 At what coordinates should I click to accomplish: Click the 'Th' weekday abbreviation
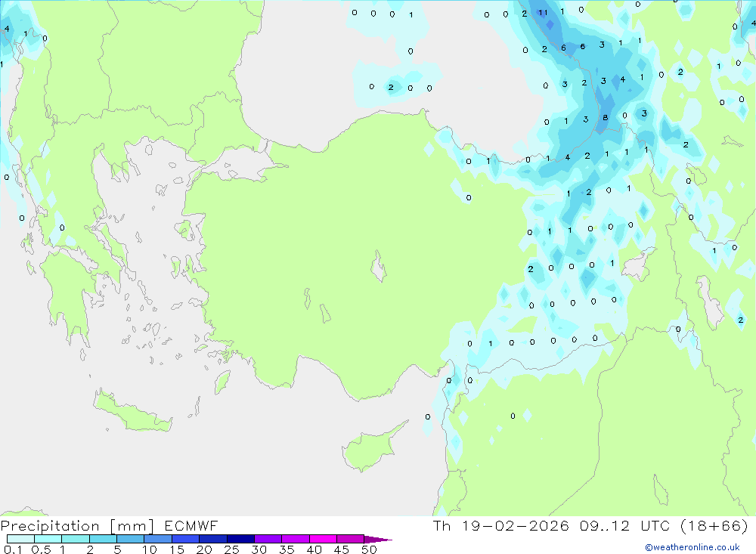point(442,525)
